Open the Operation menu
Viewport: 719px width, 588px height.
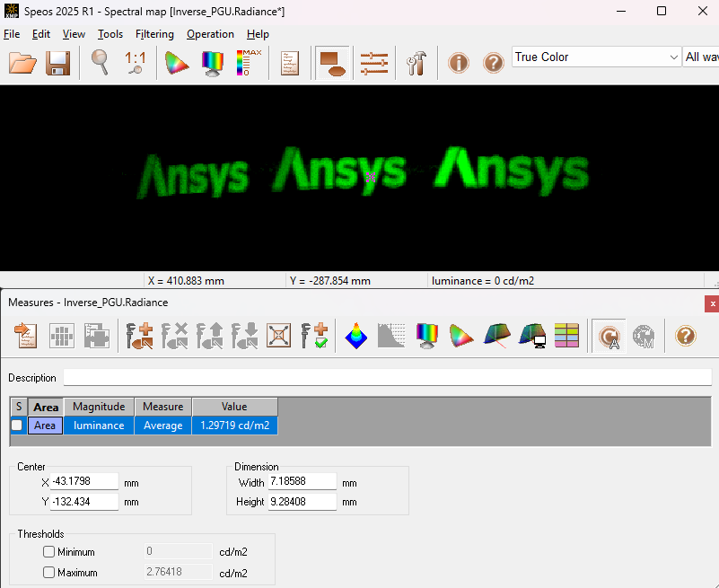[x=210, y=34]
